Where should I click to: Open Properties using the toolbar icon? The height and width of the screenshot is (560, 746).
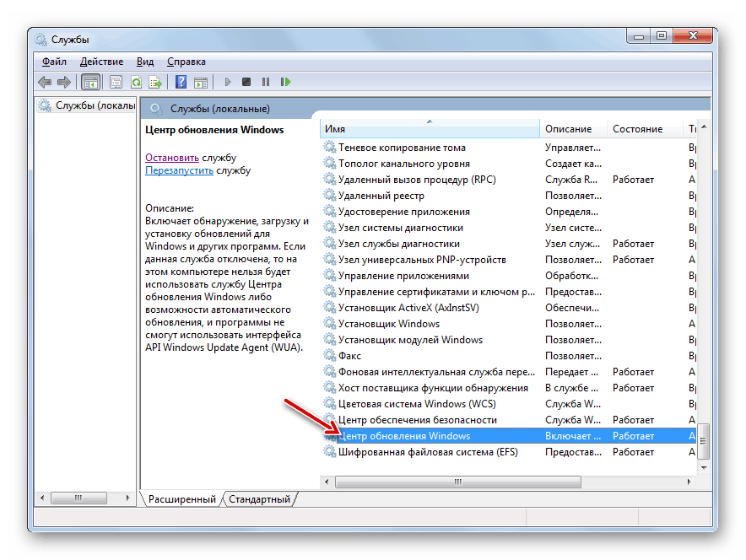(115, 82)
